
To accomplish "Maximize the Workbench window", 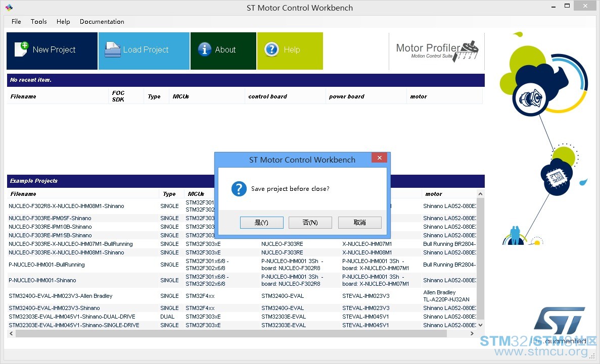I will (x=567, y=6).
